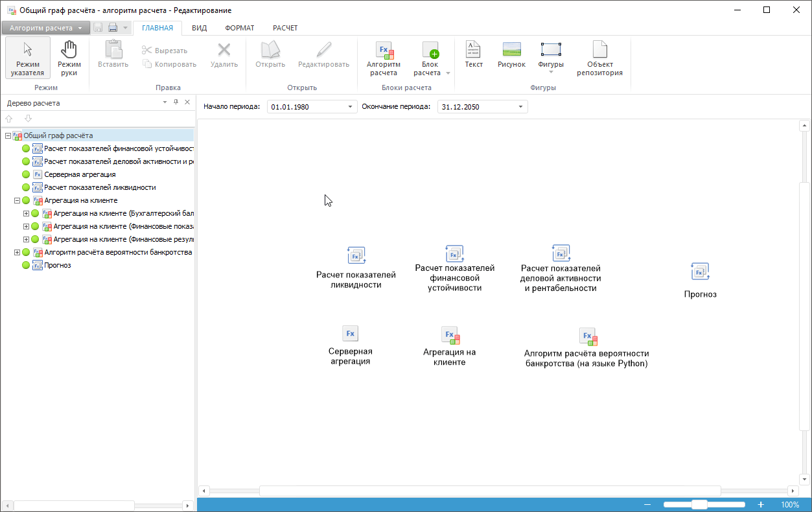Click the move up arrow in tree panel
The width and height of the screenshot is (812, 512).
9,119
